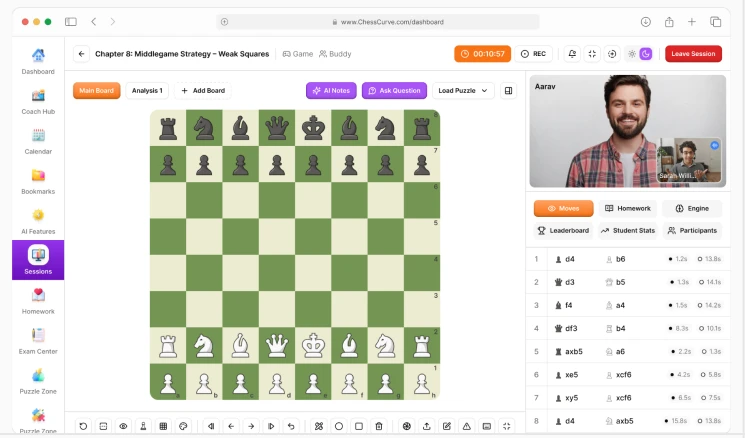Click the AI Notes button
Viewport: 745px width, 438px height.
click(331, 90)
